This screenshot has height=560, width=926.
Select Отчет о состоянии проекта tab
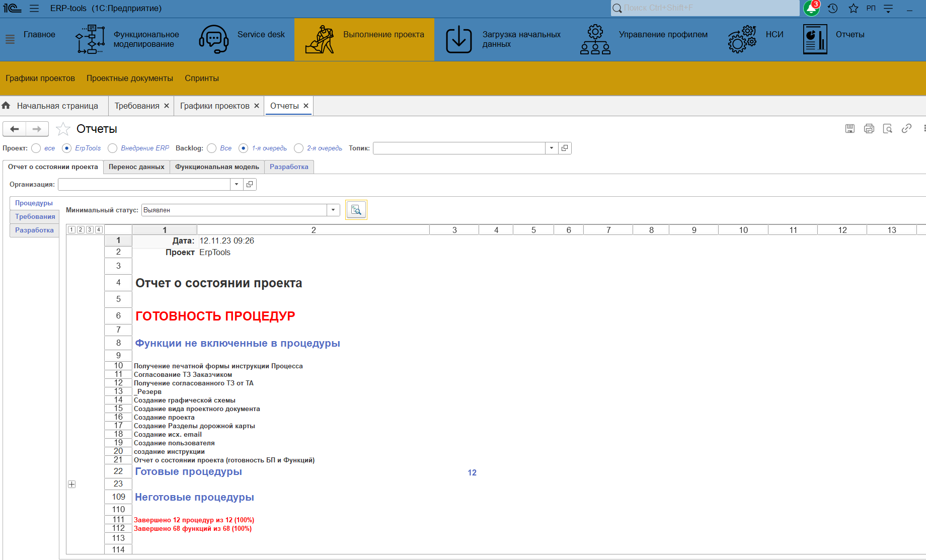click(x=53, y=167)
